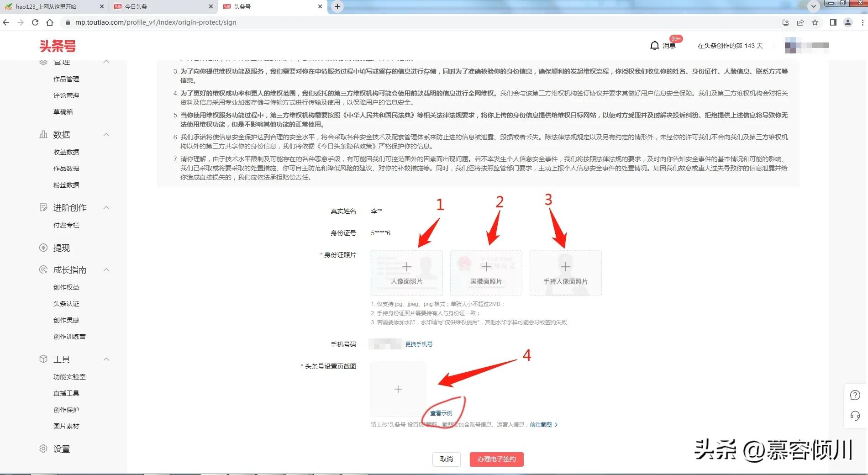
Task: Click the 取消 button
Action: point(446,459)
